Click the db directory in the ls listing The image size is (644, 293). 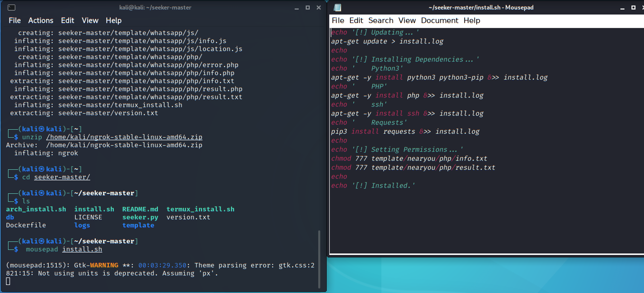click(x=10, y=217)
